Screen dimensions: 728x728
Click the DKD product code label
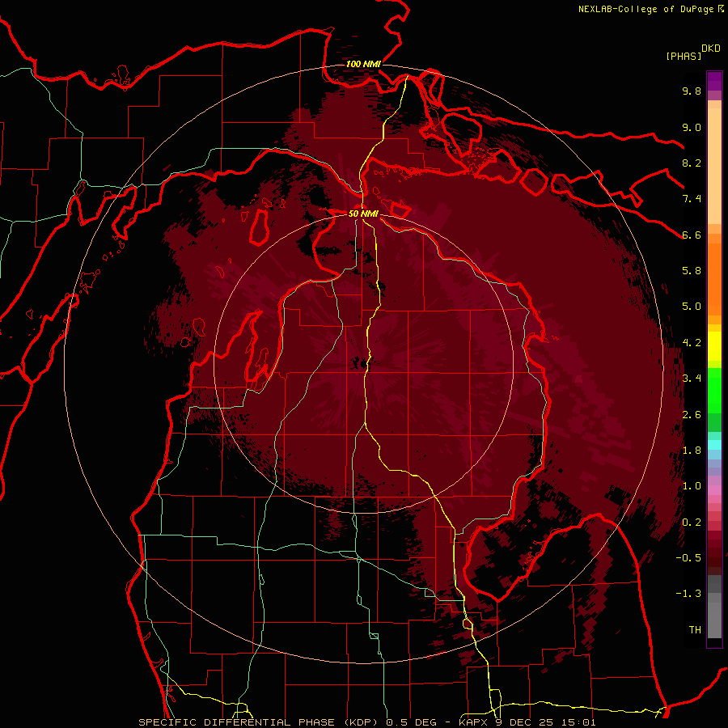click(x=711, y=49)
